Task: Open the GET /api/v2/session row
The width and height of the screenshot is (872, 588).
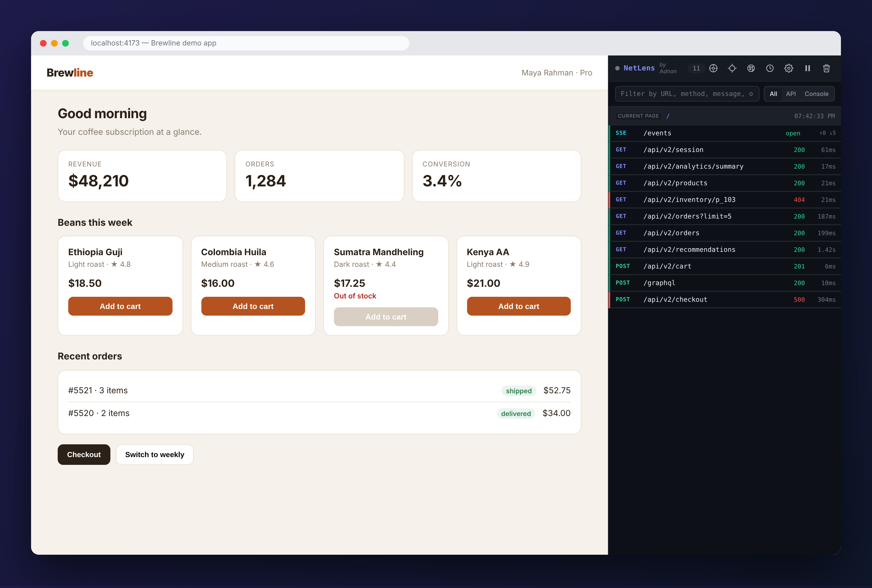Action: click(724, 149)
